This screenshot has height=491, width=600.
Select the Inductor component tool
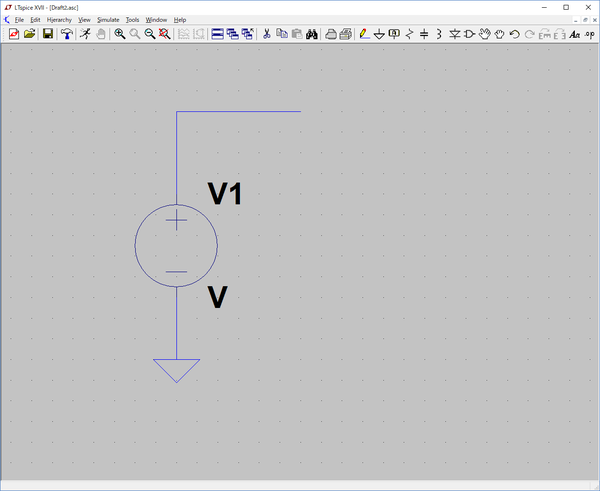pyautogui.click(x=439, y=34)
